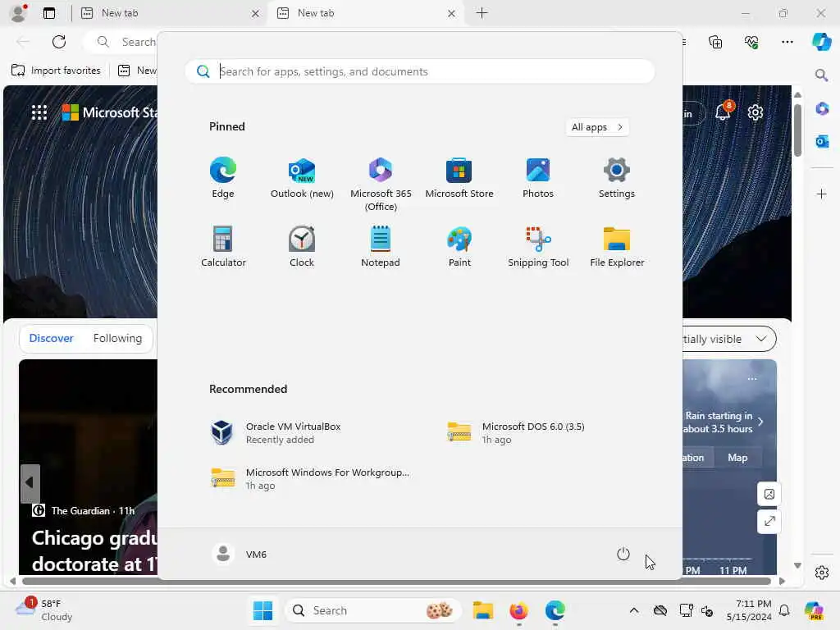Open the VM6 user account menu
Image resolution: width=840 pixels, height=630 pixels.
pyautogui.click(x=240, y=554)
